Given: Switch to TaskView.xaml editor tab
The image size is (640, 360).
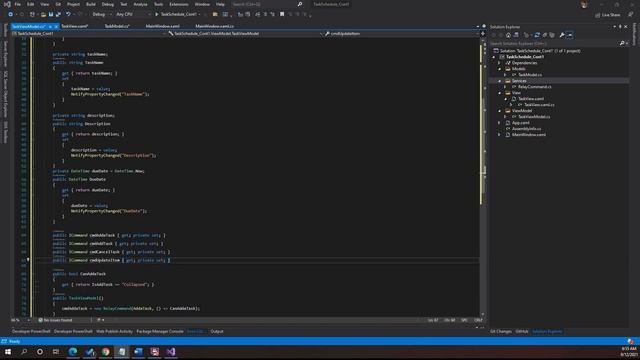Looking at the screenshot, I should (75, 26).
